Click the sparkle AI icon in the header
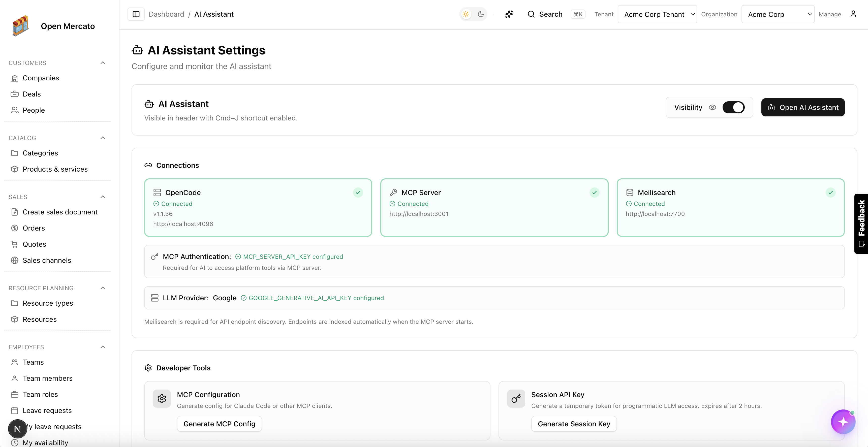The width and height of the screenshot is (868, 447). [509, 14]
